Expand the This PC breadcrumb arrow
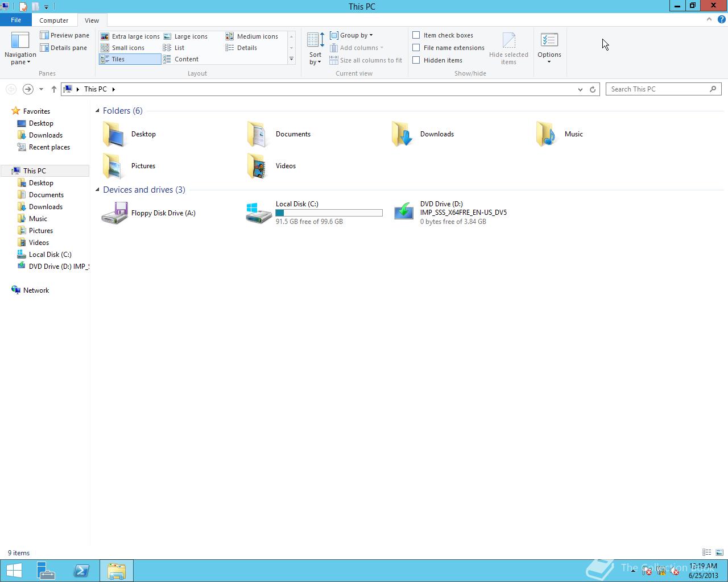The height and width of the screenshot is (582, 728). (x=114, y=89)
